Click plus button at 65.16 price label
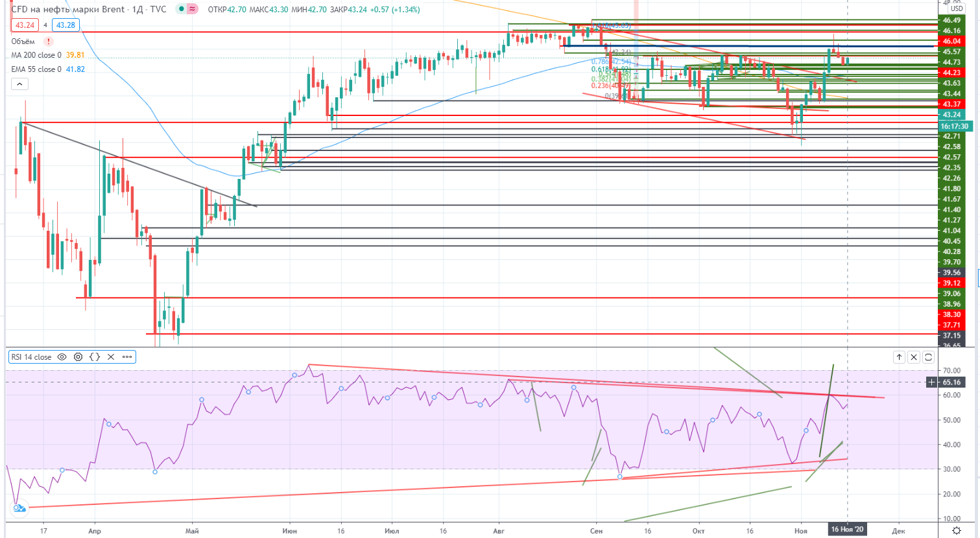The width and height of the screenshot is (980, 538). point(932,382)
